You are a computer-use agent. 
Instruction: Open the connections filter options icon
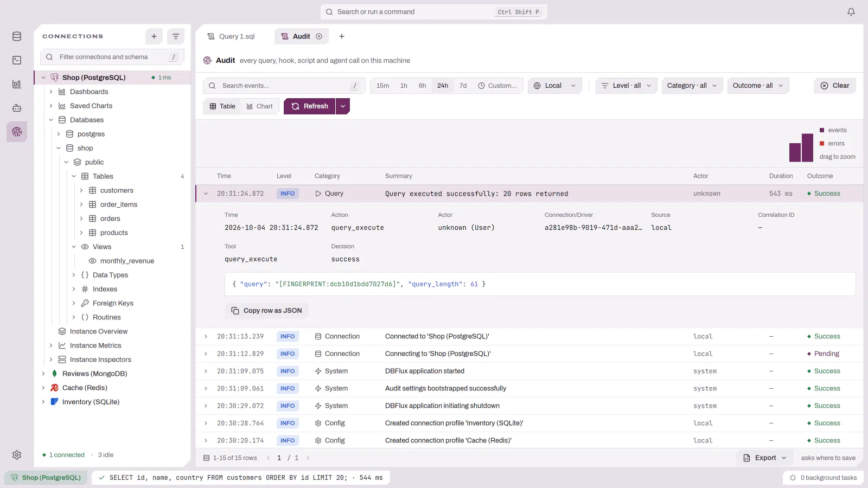coord(176,36)
